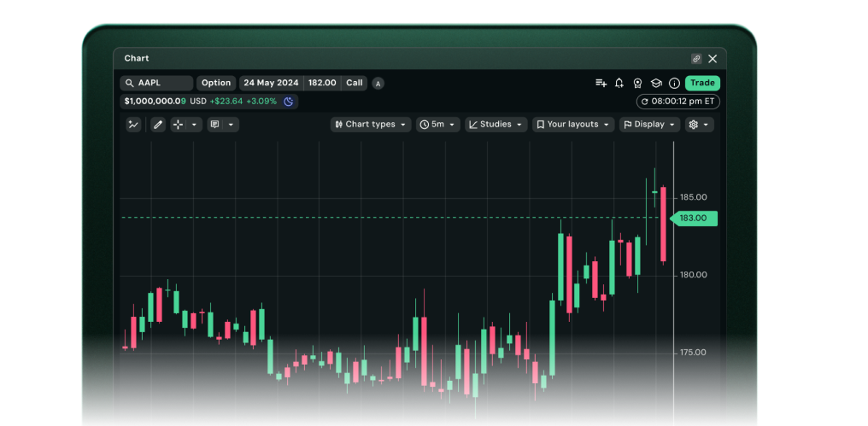Open the education graduation cap icon
The image size is (868, 426).
coord(656,83)
